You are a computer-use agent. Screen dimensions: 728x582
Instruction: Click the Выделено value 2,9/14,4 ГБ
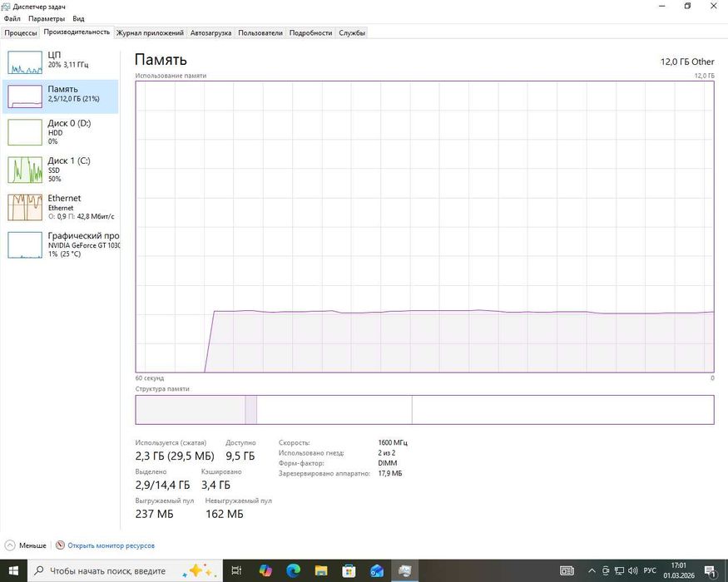(162, 485)
